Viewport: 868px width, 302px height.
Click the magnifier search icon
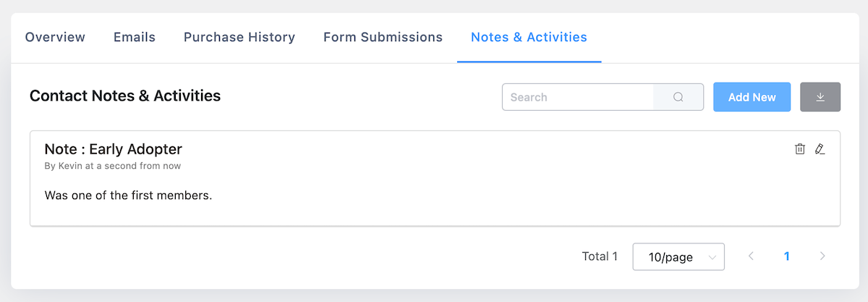(678, 97)
